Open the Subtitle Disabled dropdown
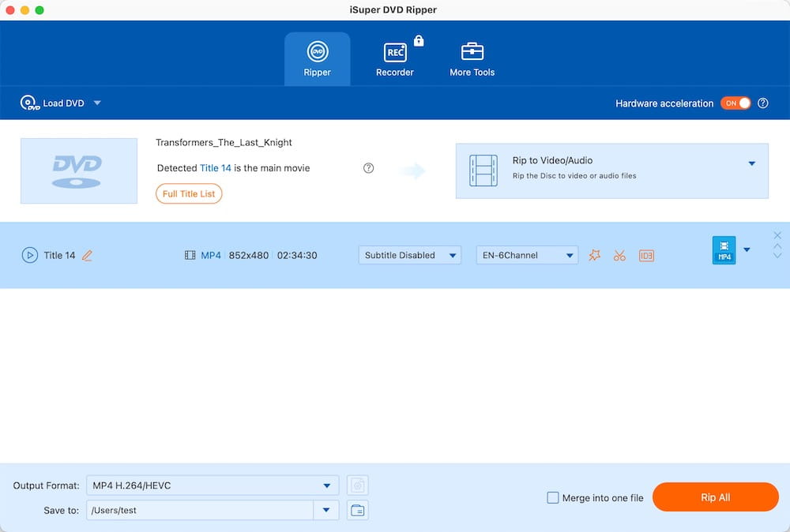Screen dimensions: 790x532 (x=409, y=255)
